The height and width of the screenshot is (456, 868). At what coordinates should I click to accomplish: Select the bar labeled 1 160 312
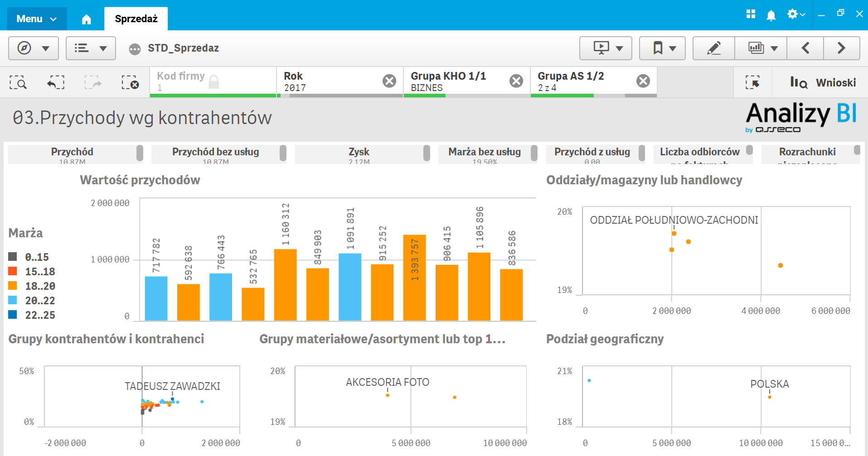pos(286,285)
